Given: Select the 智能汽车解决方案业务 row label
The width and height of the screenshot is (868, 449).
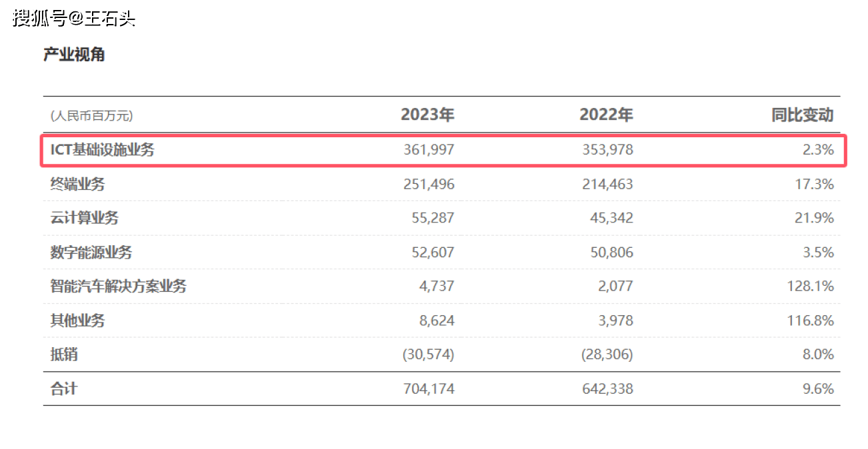Looking at the screenshot, I should pyautogui.click(x=119, y=286).
